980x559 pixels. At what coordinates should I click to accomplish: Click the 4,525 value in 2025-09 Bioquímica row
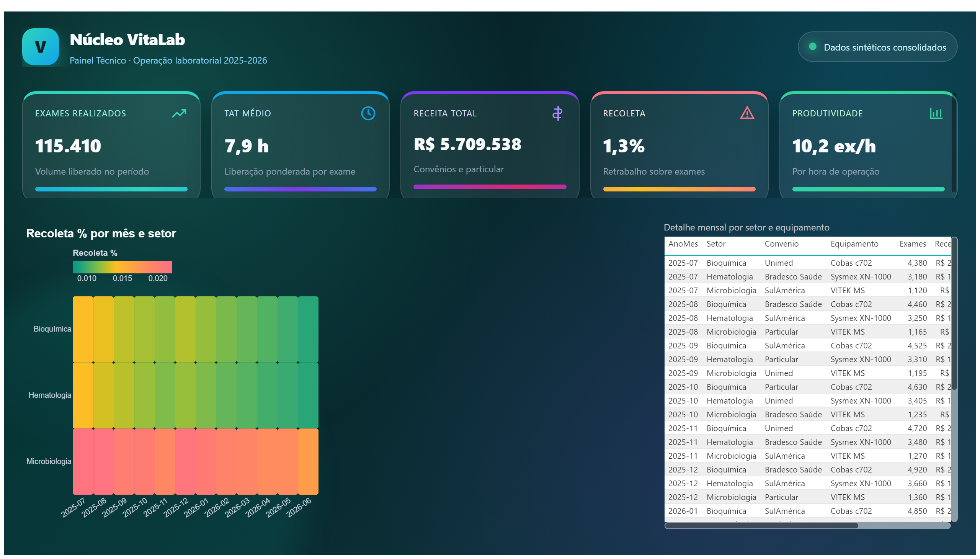point(917,346)
